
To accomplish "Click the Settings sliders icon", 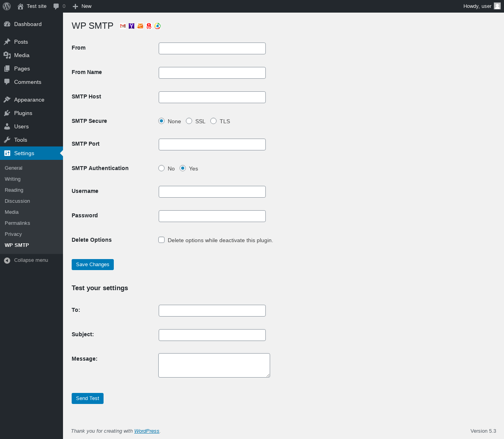I will click(7, 153).
